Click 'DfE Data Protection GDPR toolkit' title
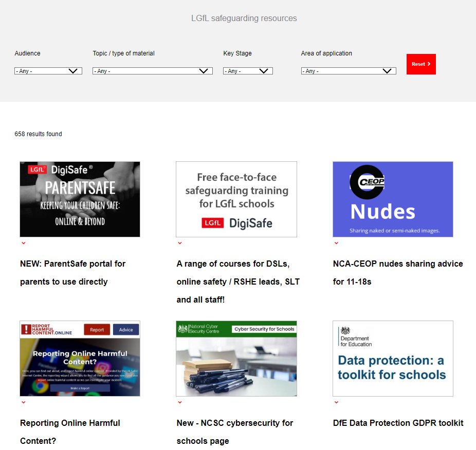The height and width of the screenshot is (450, 476). [x=398, y=423]
